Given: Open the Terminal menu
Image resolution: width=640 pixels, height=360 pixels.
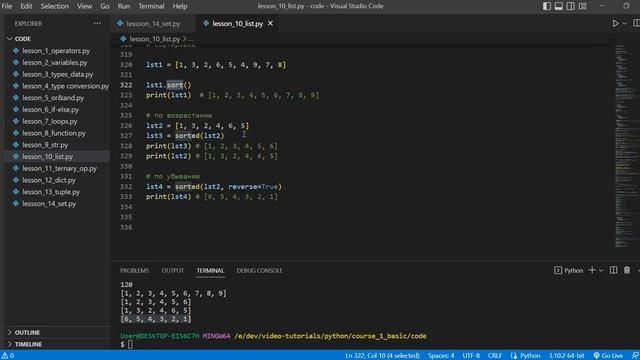Looking at the screenshot, I should click(151, 6).
